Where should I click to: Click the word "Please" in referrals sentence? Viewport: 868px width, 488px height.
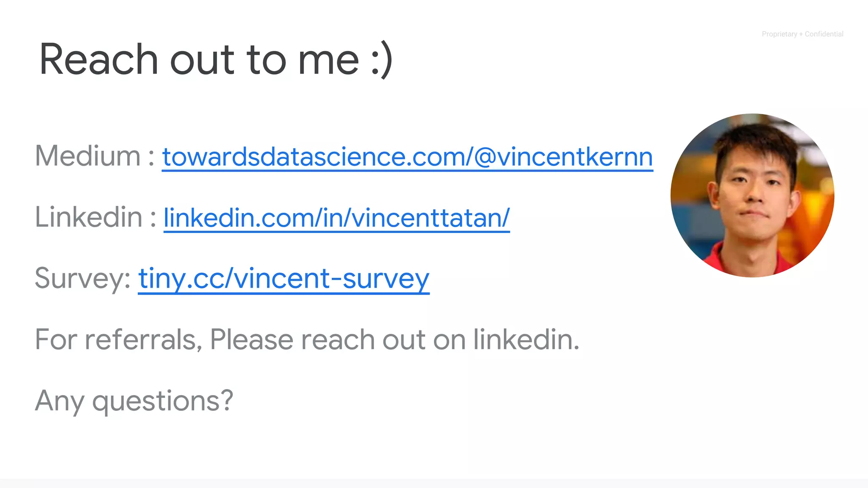pyautogui.click(x=251, y=340)
